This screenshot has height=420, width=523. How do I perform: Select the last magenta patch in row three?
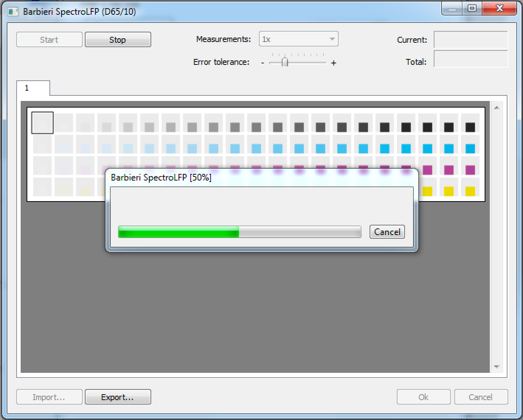pos(470,170)
